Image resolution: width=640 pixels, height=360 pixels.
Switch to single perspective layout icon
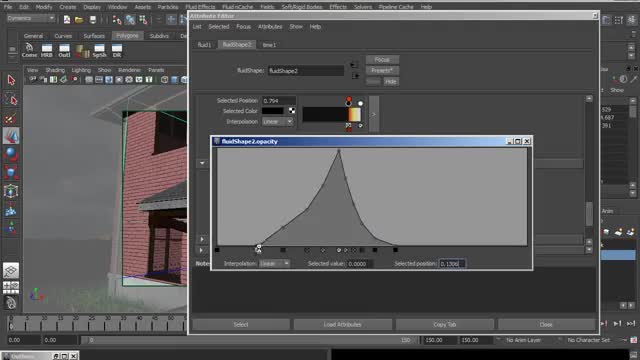click(11, 270)
